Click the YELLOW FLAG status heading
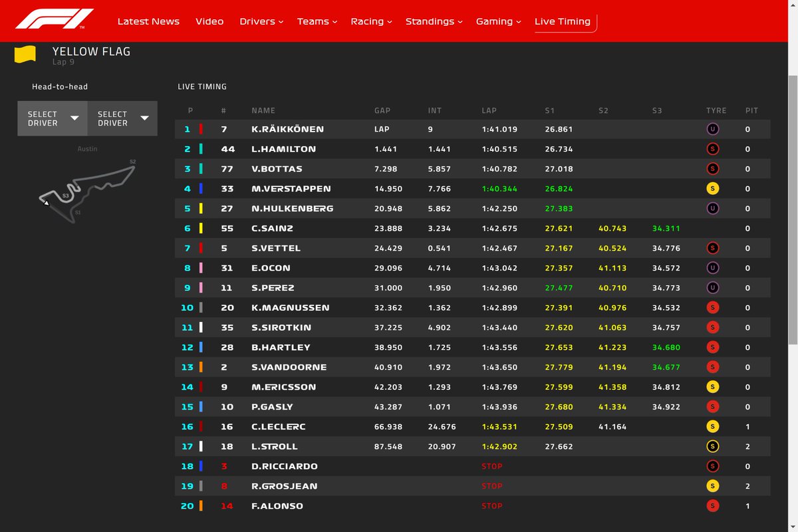The width and height of the screenshot is (798, 532). 91,51
